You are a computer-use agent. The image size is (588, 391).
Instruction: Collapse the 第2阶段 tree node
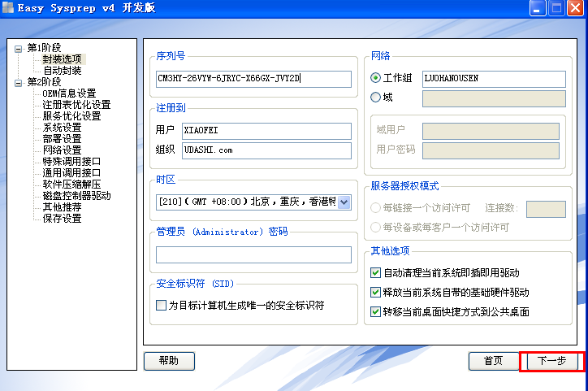pos(19,82)
